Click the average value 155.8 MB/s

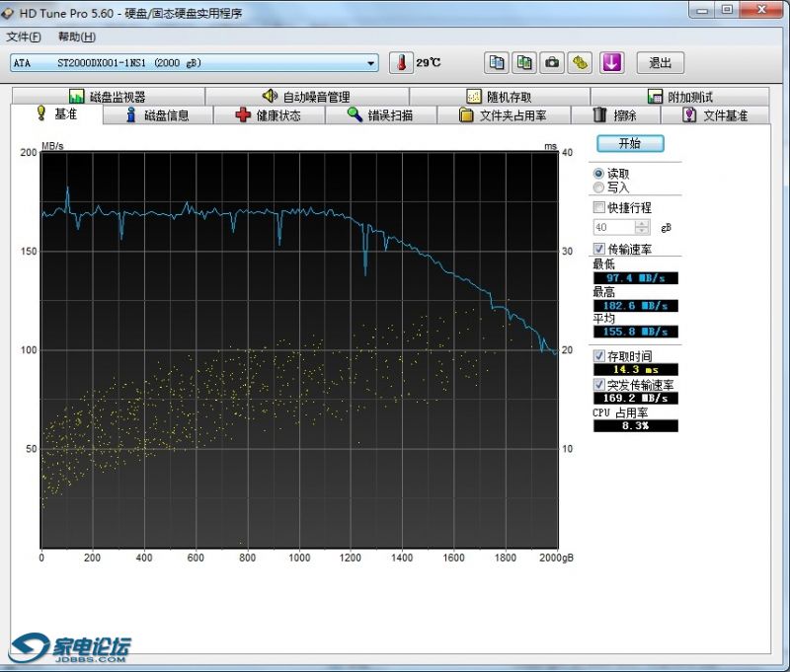coord(635,332)
